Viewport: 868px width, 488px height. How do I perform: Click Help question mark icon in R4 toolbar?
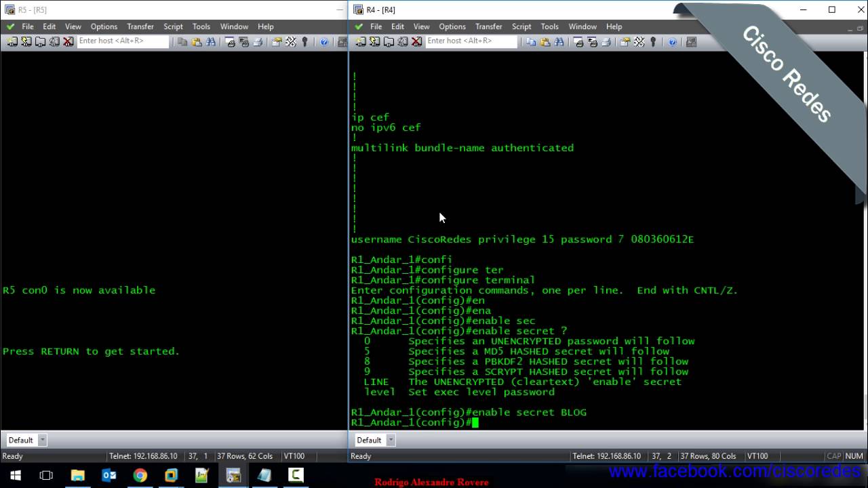coord(672,41)
